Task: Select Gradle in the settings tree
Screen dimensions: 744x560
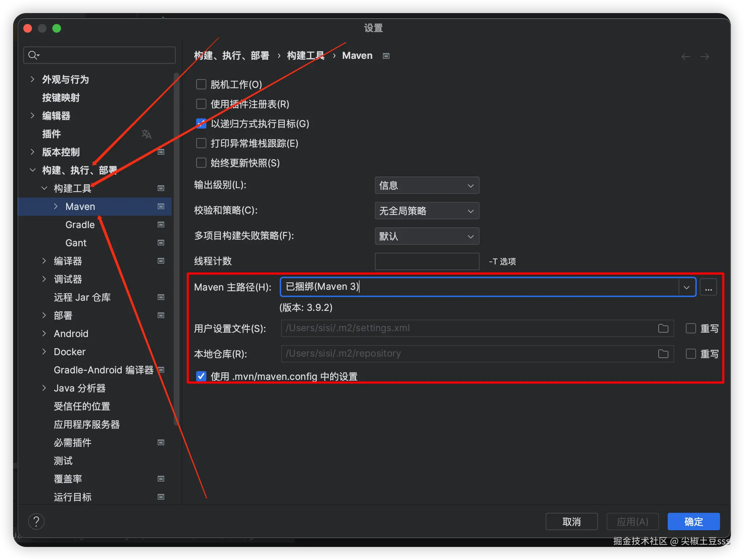Action: tap(80, 224)
